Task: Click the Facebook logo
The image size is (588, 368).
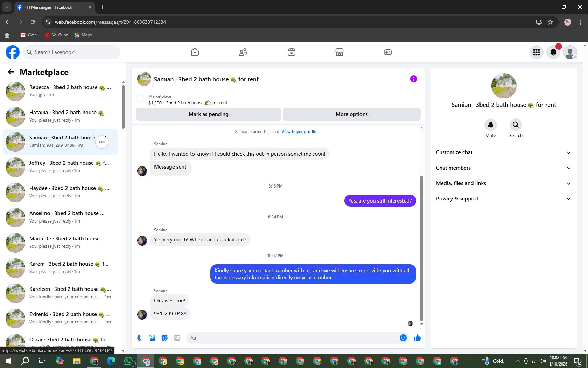Action: [13, 52]
